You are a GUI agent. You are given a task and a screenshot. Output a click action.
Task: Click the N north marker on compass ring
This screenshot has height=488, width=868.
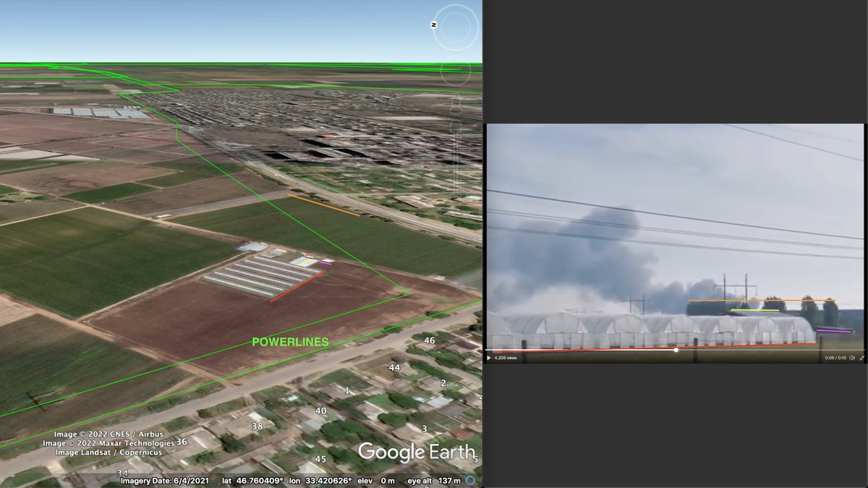(x=434, y=25)
